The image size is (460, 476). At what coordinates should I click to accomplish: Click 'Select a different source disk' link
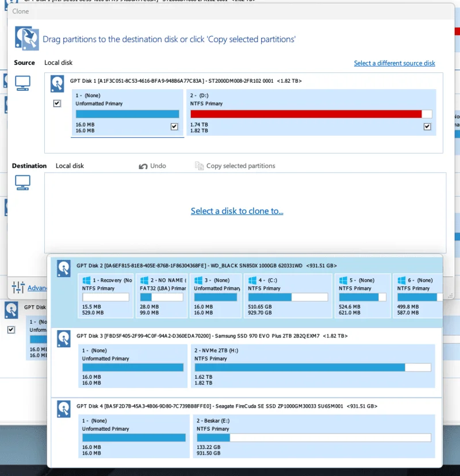pyautogui.click(x=394, y=63)
